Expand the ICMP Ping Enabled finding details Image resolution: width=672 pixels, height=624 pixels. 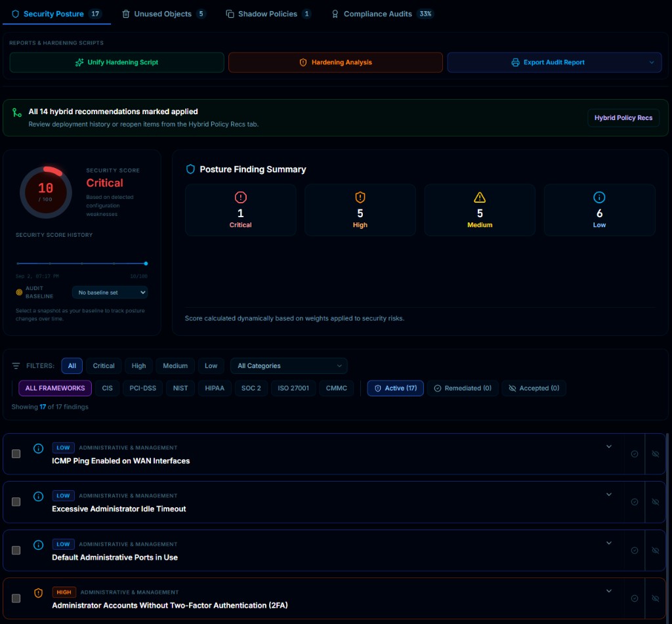tap(608, 447)
